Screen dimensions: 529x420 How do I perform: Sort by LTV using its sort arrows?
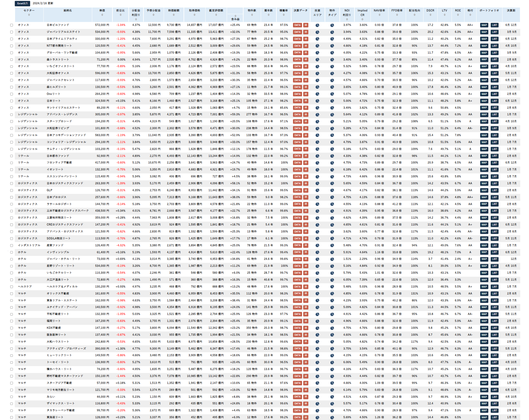tap(444, 15)
